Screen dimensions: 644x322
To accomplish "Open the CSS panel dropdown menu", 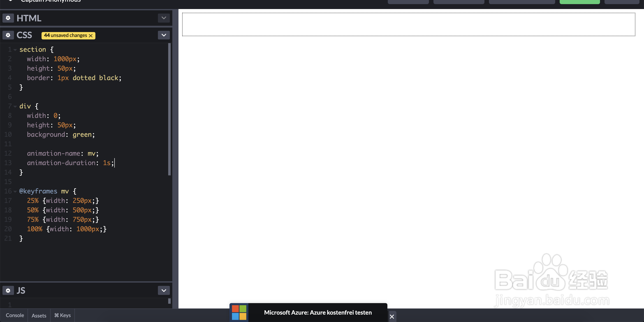I will pos(164,35).
